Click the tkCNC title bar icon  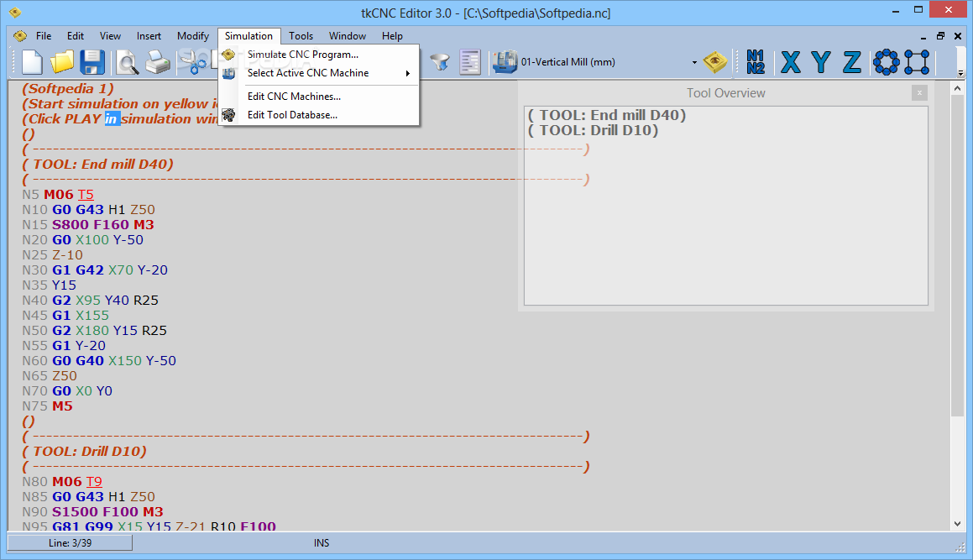click(15, 13)
